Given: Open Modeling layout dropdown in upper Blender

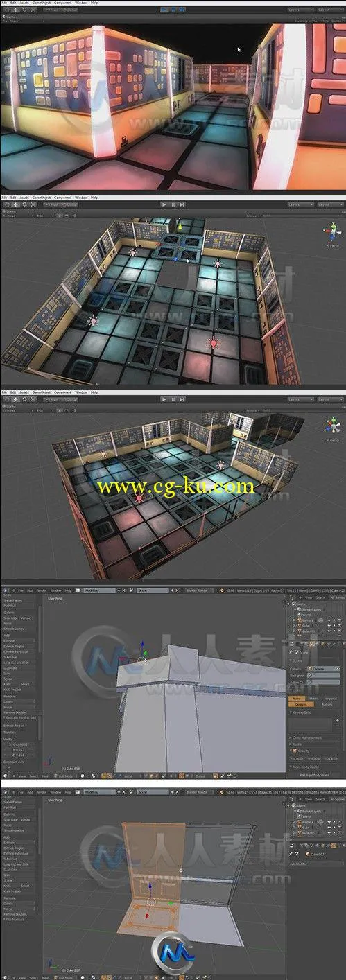Looking at the screenshot, I should coord(99,590).
